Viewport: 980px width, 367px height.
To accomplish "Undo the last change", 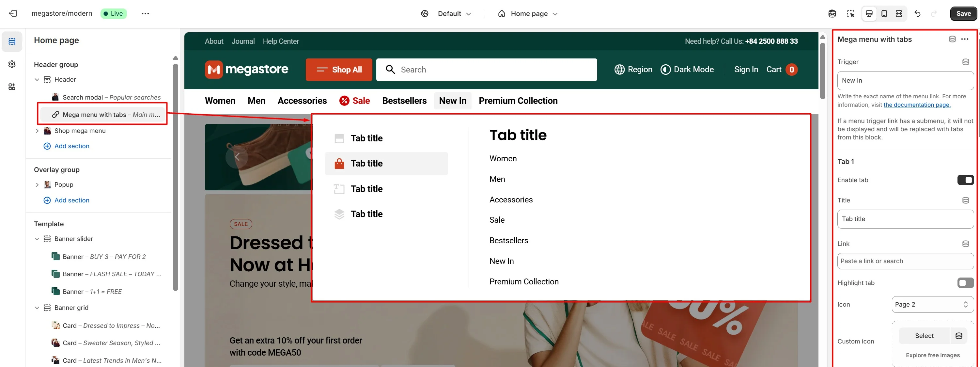I will [918, 13].
